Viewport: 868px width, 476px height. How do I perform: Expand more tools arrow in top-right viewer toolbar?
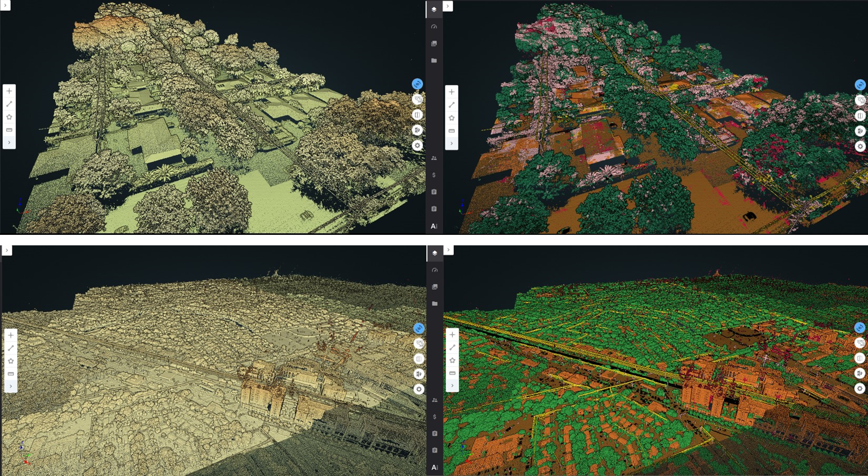451,144
